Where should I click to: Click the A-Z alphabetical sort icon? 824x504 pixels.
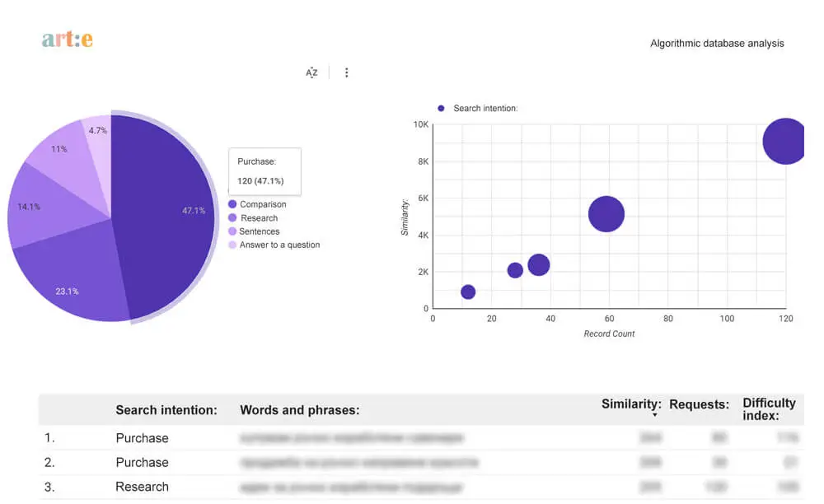tap(311, 72)
